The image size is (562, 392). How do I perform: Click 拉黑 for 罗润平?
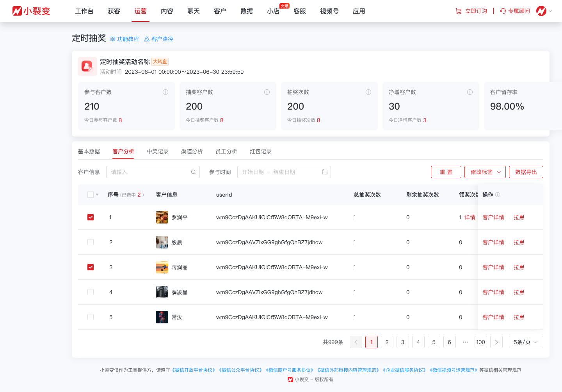519,217
